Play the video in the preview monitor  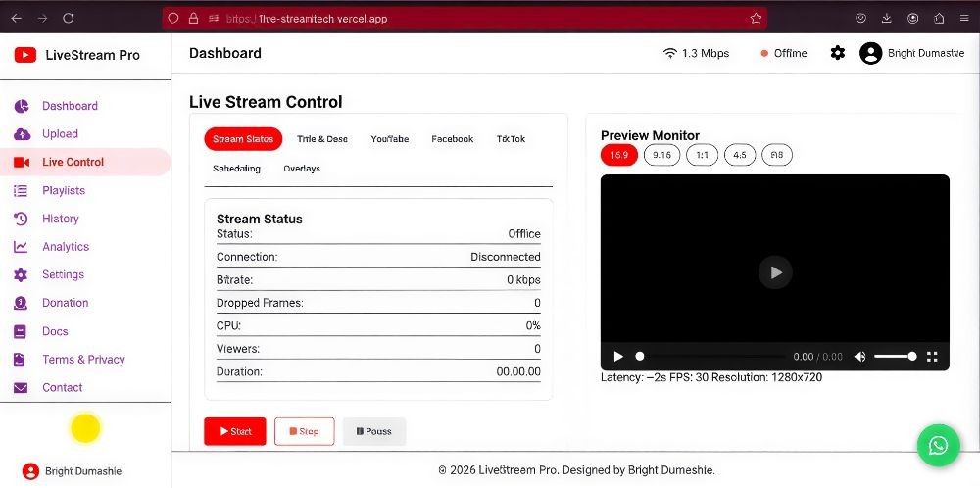[775, 272]
